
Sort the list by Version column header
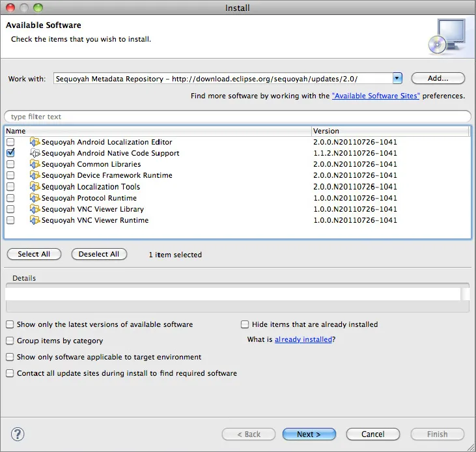pos(389,131)
